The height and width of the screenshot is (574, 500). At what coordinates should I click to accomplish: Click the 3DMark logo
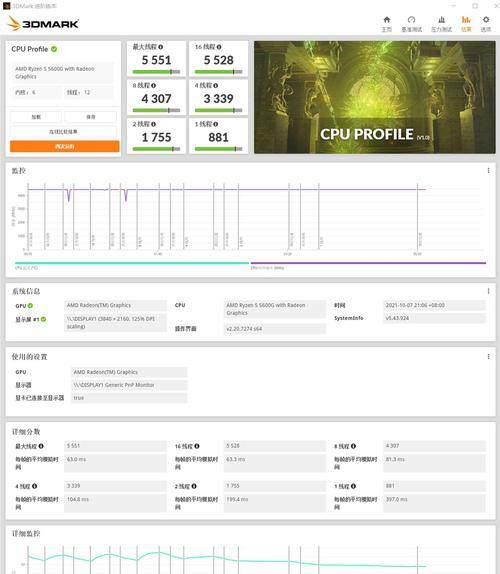point(43,24)
